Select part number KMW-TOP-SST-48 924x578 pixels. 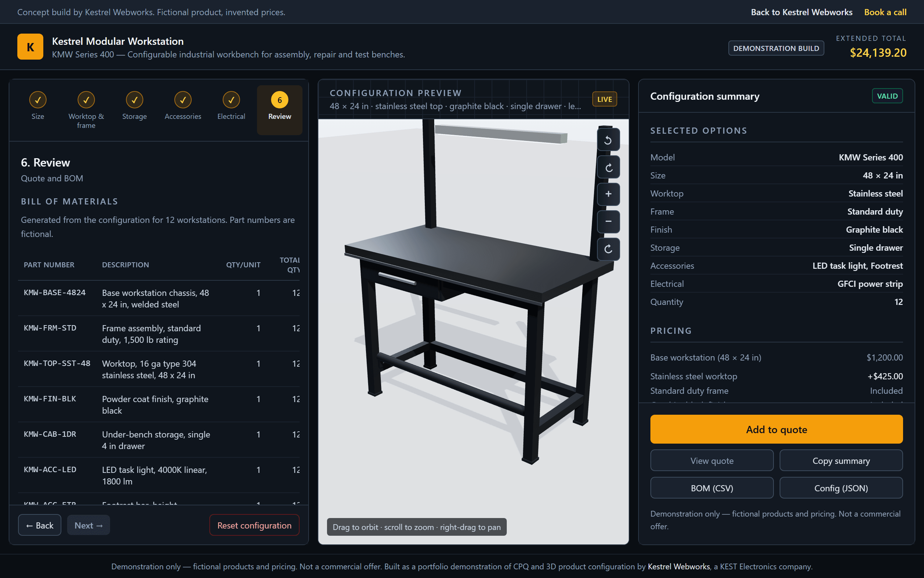tap(57, 363)
